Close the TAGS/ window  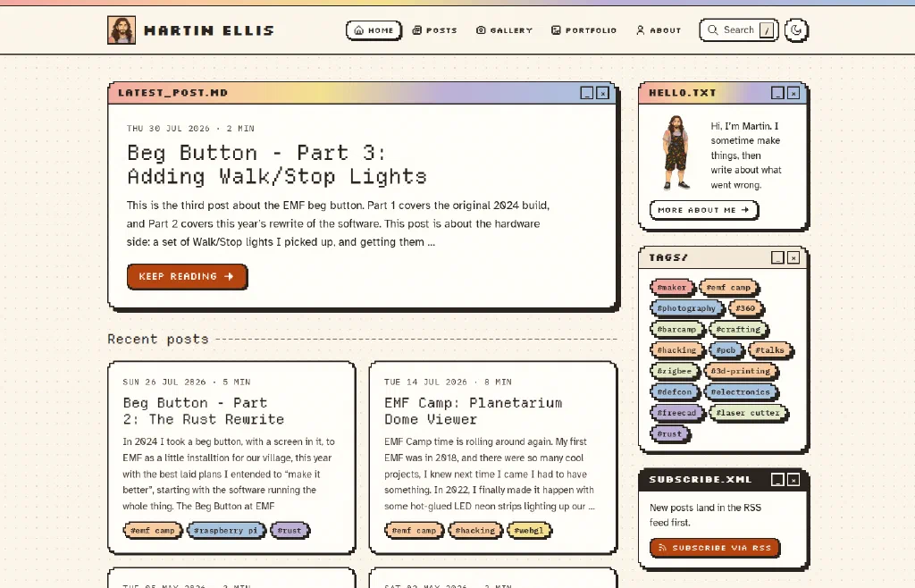coord(793,257)
